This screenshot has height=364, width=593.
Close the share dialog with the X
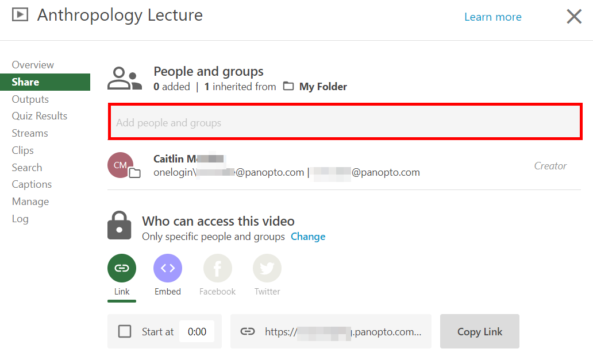pyautogui.click(x=573, y=16)
